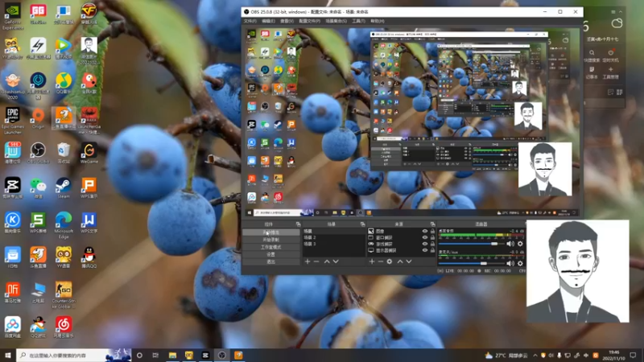This screenshot has height=362, width=644.
Task: Remove selected scene with minus icon
Action: (x=316, y=261)
